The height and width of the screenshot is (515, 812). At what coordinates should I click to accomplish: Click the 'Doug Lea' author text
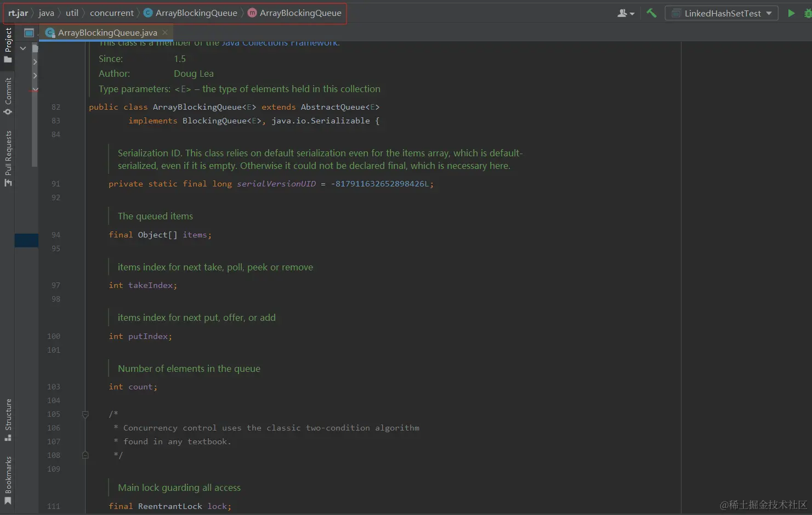[194, 73]
